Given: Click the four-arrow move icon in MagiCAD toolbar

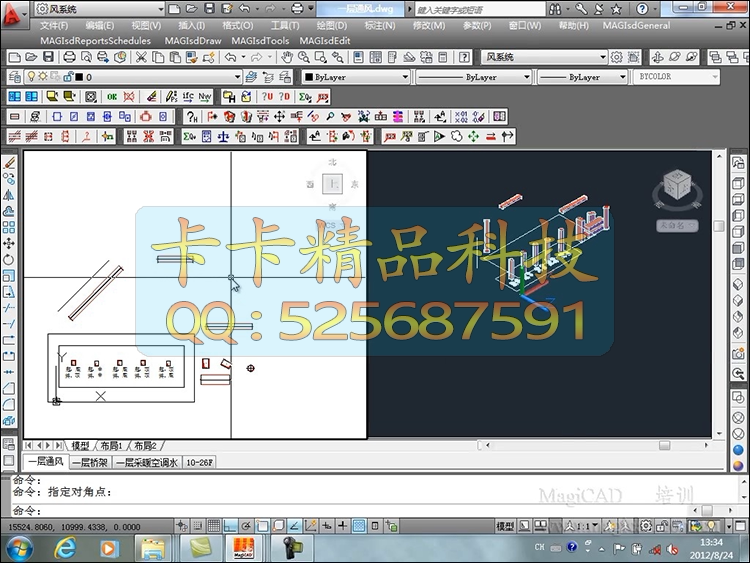Looking at the screenshot, I should 279,116.
